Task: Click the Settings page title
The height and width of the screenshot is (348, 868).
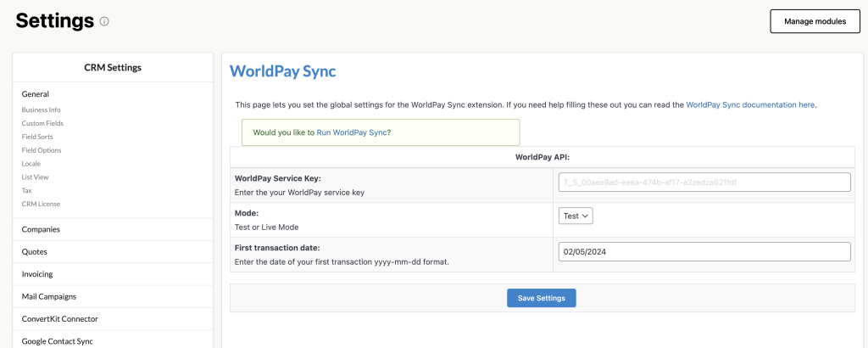Action: coord(55,21)
